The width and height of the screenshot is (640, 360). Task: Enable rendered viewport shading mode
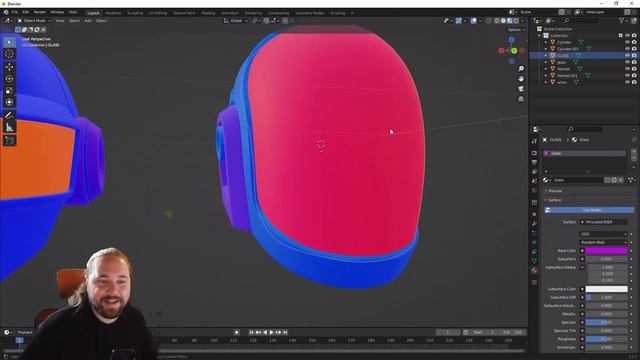pyautogui.click(x=516, y=20)
